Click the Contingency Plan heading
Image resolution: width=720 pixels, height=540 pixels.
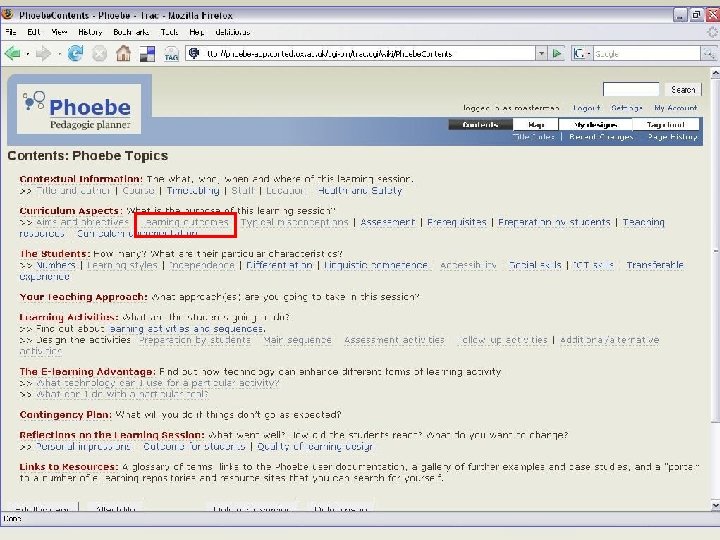65,415
